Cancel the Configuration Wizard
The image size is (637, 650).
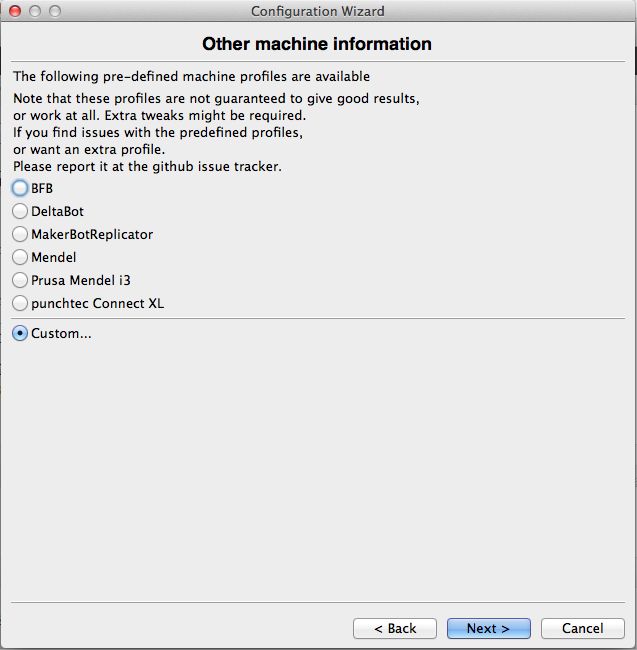[x=583, y=628]
